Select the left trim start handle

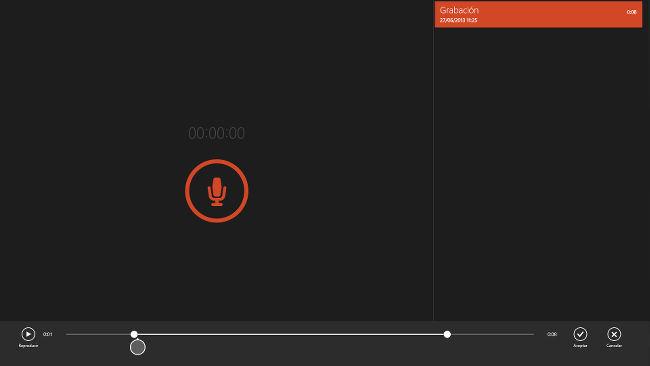(x=134, y=334)
